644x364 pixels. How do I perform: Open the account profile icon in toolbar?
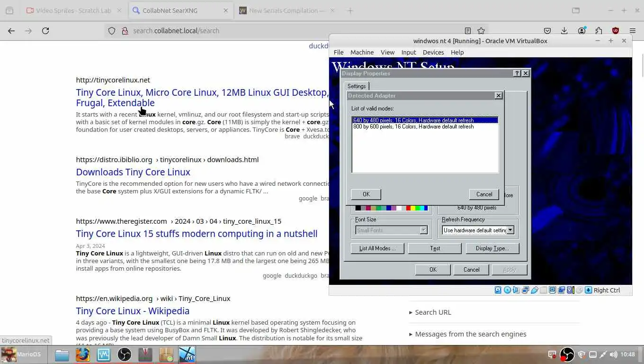[581, 31]
